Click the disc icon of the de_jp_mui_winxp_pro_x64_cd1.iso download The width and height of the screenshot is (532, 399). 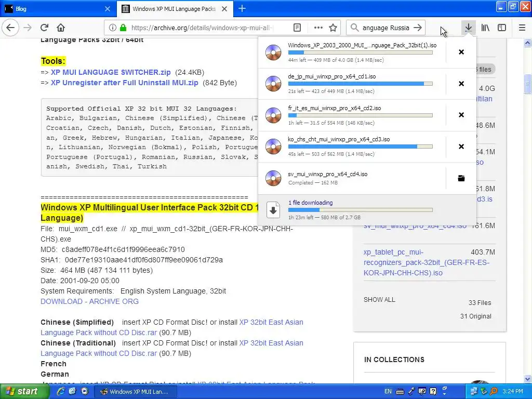click(273, 84)
